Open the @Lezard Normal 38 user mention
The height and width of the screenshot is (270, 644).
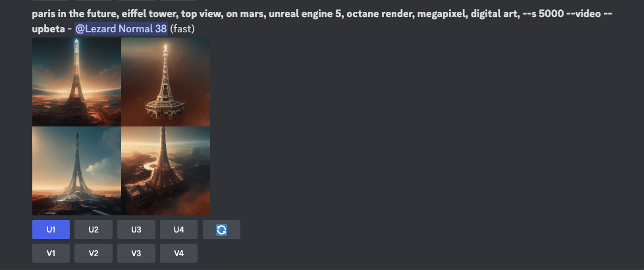click(x=121, y=29)
